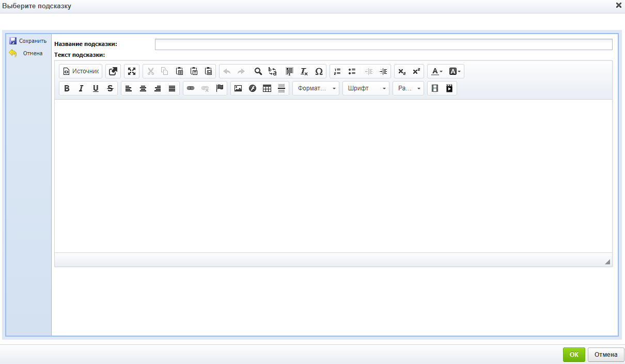Insert a table

[x=267, y=88]
